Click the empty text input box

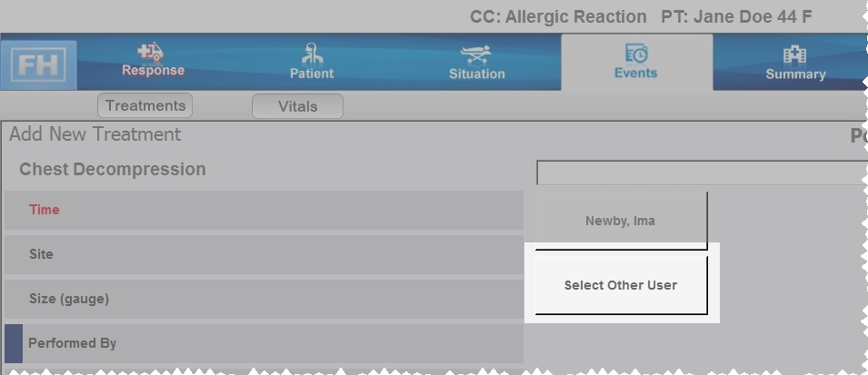pyautogui.click(x=702, y=173)
